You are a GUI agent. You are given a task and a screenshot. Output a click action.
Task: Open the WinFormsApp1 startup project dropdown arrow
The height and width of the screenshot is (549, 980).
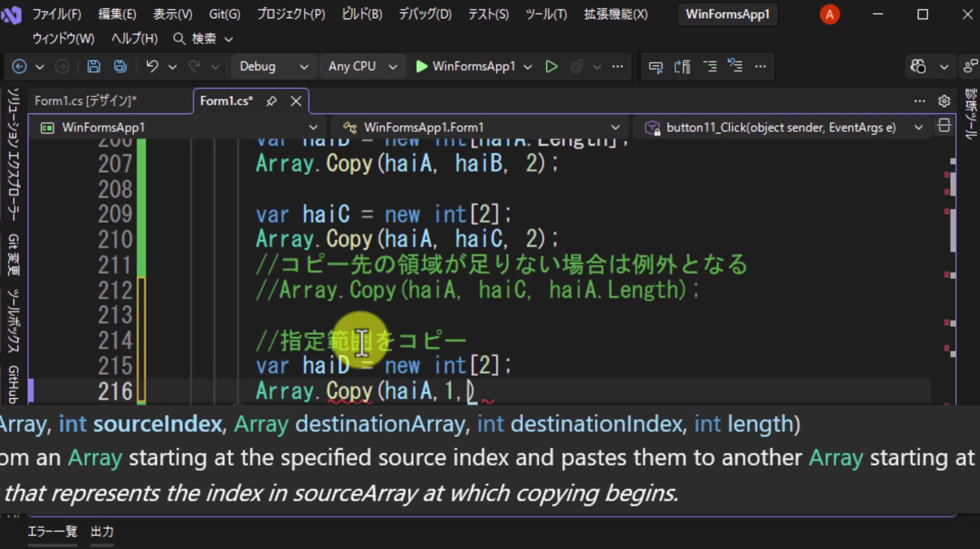click(x=528, y=67)
